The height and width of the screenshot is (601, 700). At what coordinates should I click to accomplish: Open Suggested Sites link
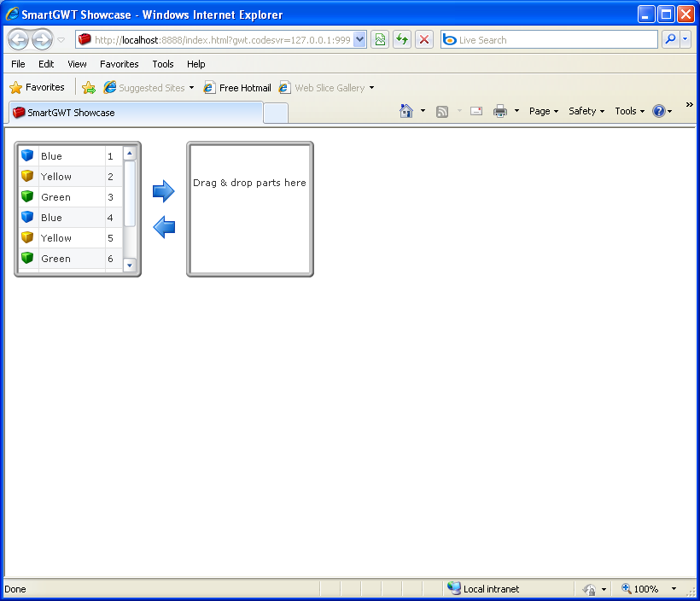[x=149, y=88]
